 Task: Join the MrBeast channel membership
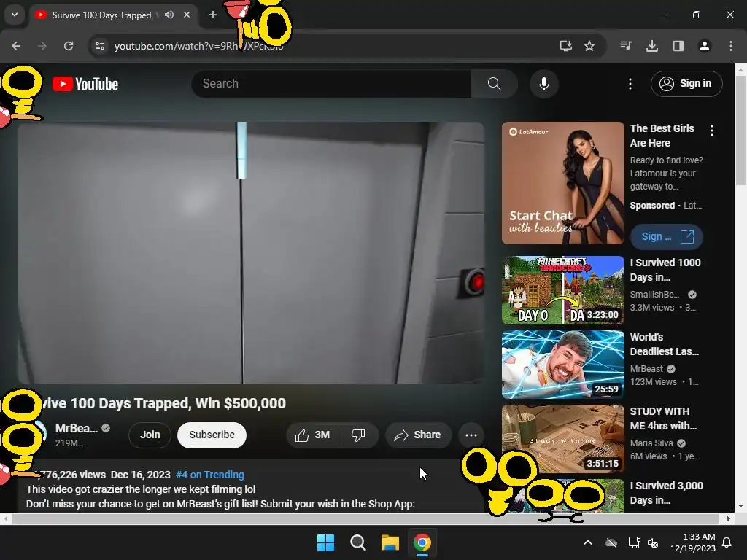150,435
